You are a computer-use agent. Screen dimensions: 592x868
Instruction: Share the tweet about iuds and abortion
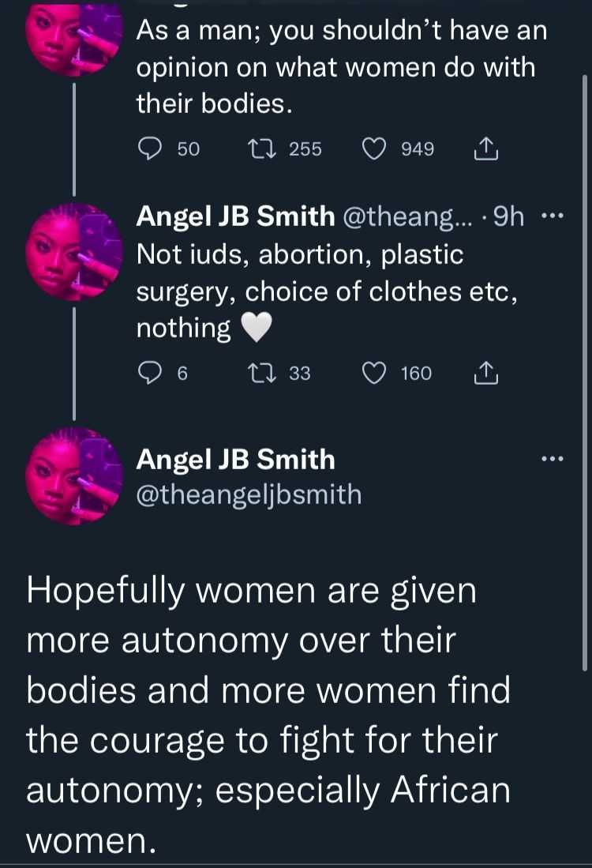[x=485, y=373]
